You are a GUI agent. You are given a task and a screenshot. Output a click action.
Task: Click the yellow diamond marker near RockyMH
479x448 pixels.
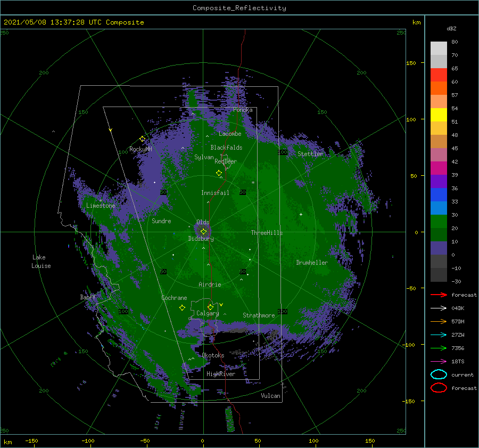(142, 139)
